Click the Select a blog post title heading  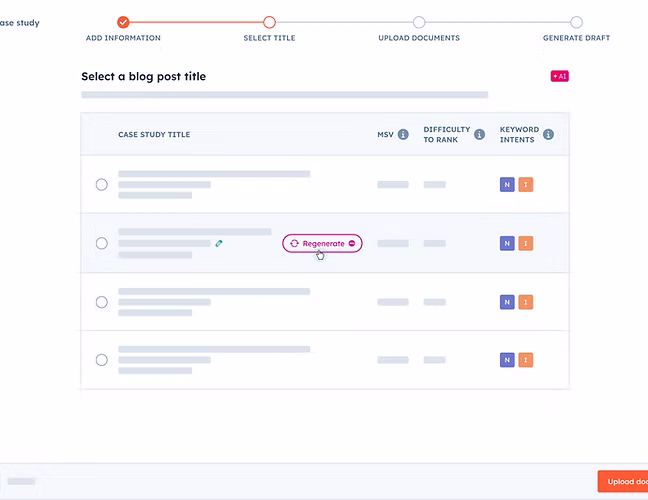pyautogui.click(x=144, y=76)
